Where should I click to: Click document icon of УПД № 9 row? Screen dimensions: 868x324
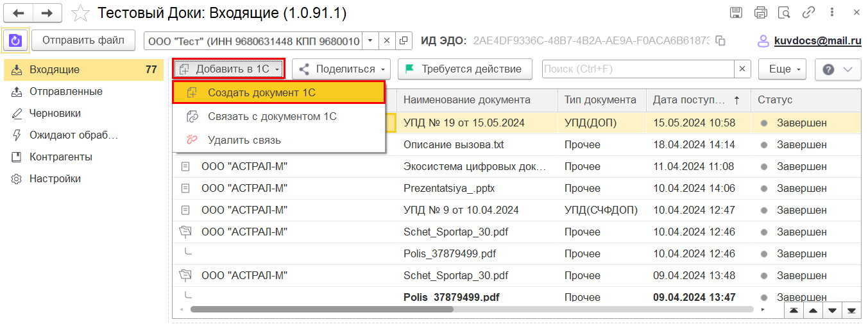tap(185, 210)
